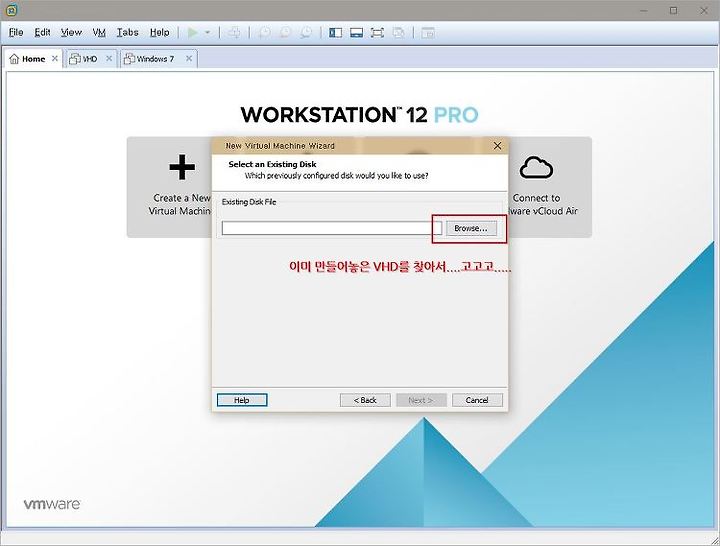
Task: Open the File menu
Action: 16,33
